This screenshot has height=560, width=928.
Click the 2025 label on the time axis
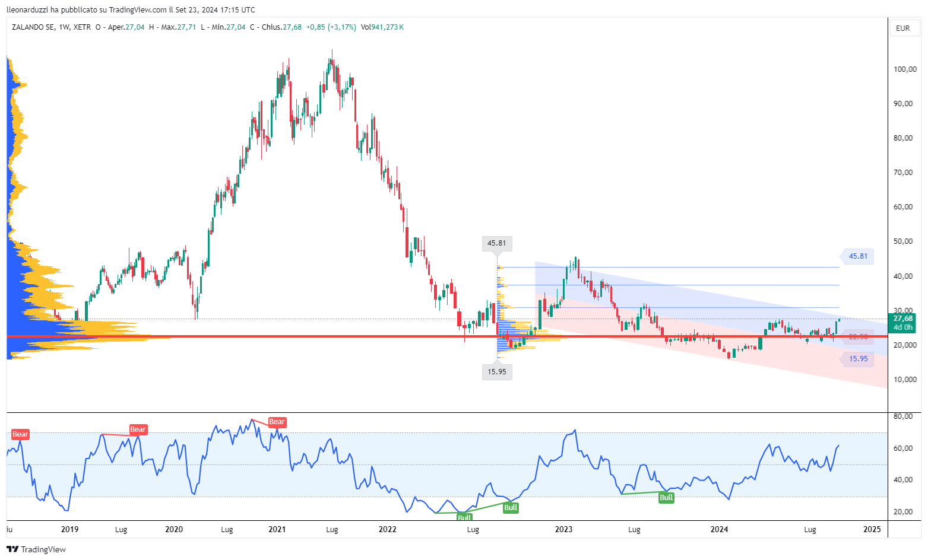[x=872, y=529]
